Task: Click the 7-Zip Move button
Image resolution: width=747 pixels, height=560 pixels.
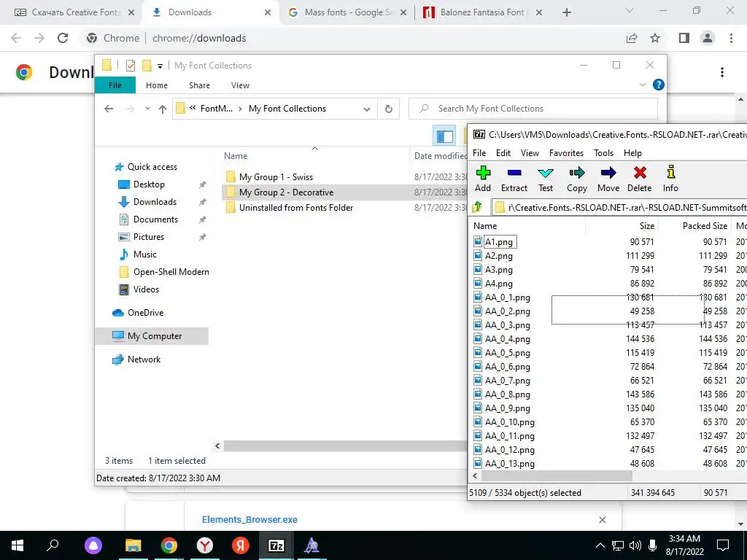Action: (608, 179)
